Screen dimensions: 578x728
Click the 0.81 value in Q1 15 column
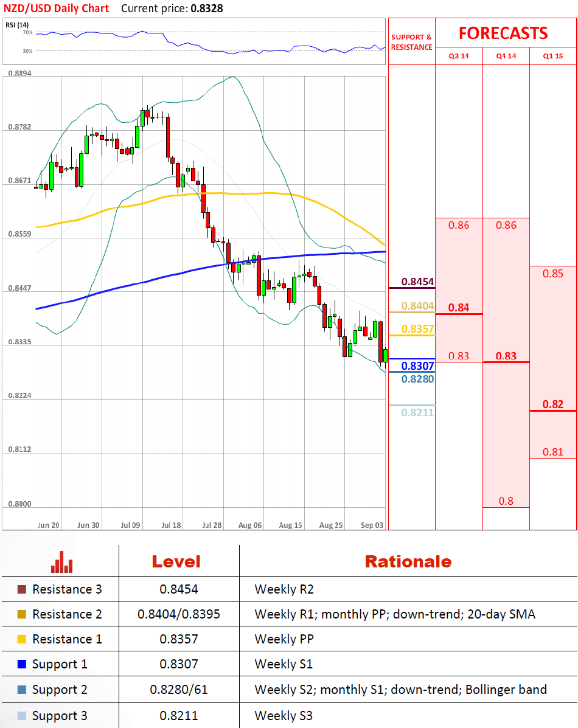pyautogui.click(x=553, y=452)
